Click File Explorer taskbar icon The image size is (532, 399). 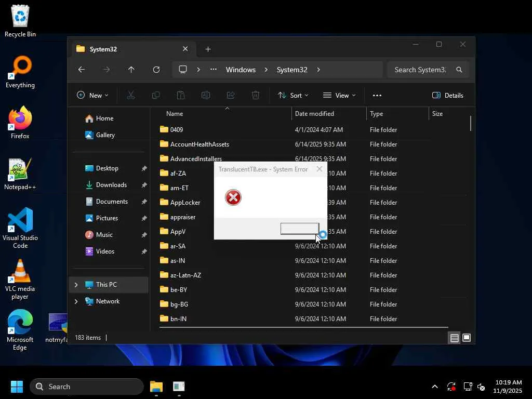[156, 387]
